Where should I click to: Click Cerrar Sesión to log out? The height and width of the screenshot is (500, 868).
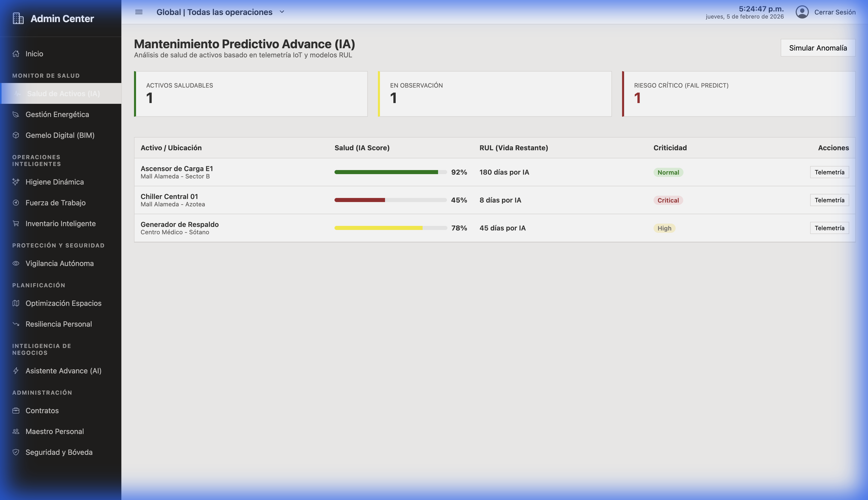[835, 12]
